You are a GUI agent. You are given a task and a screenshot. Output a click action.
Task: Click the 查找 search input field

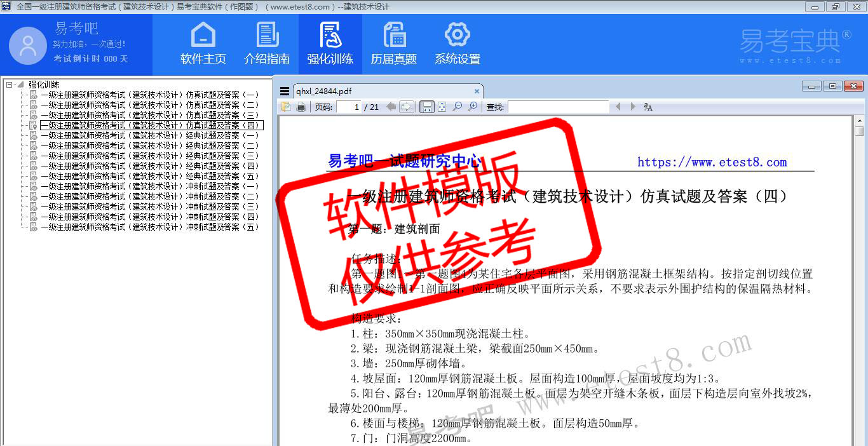pyautogui.click(x=558, y=107)
